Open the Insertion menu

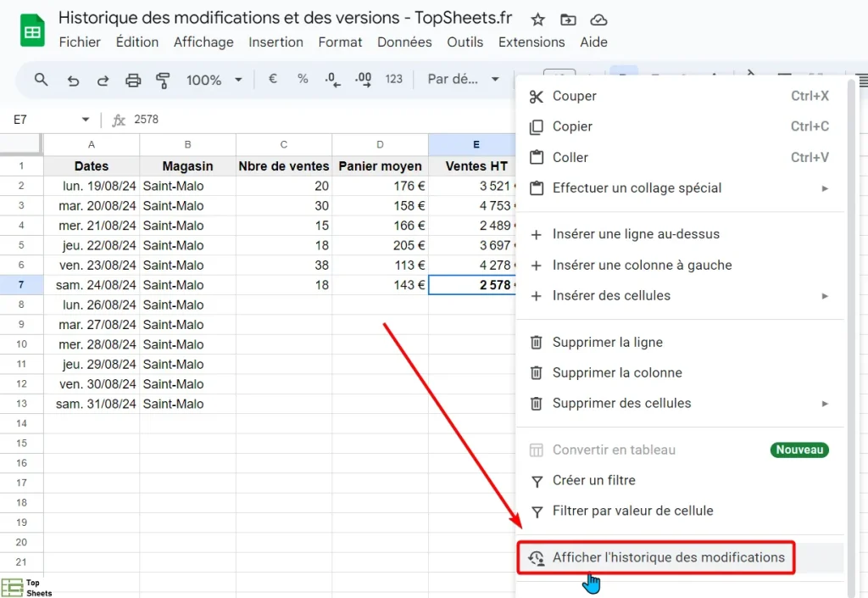click(275, 42)
